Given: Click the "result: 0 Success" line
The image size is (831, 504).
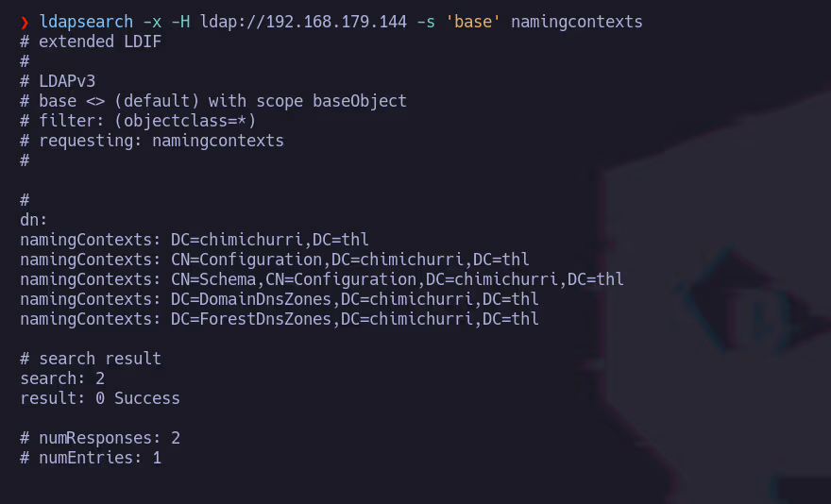Looking at the screenshot, I should [100, 398].
